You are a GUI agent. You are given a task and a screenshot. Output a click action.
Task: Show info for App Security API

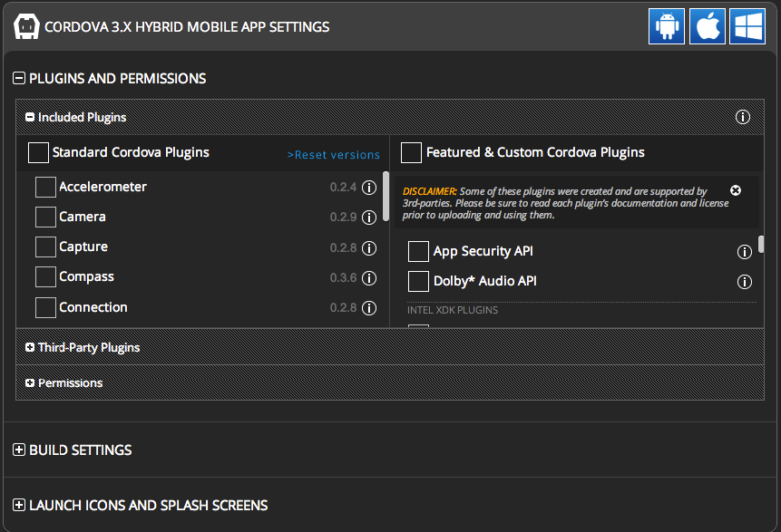744,252
